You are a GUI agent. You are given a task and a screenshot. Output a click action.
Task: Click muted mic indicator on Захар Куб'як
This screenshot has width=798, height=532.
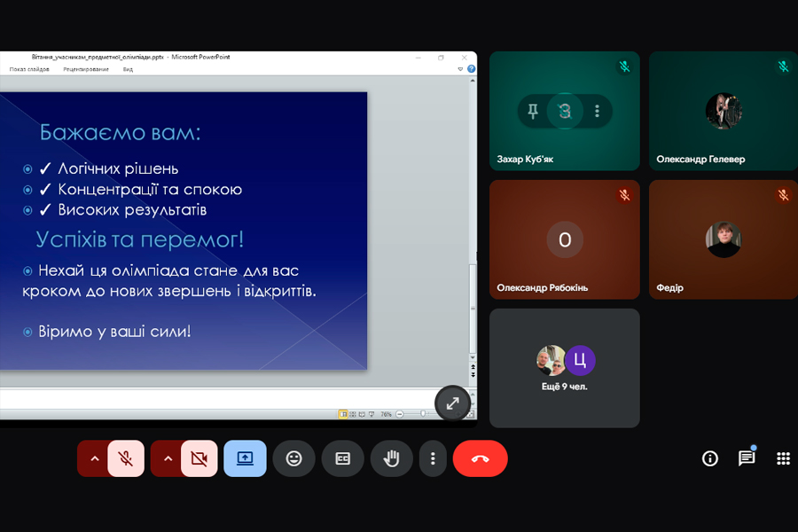click(624, 66)
